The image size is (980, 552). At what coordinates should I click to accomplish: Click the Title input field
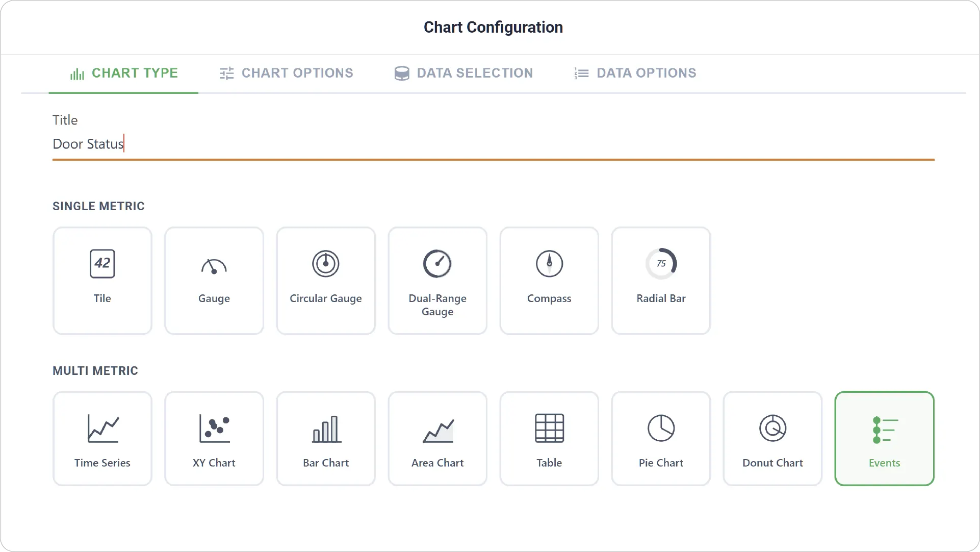(x=493, y=144)
